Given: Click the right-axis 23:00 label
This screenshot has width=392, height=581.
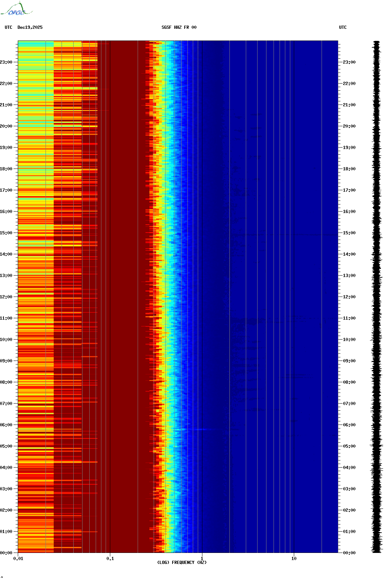Looking at the screenshot, I should [349, 62].
